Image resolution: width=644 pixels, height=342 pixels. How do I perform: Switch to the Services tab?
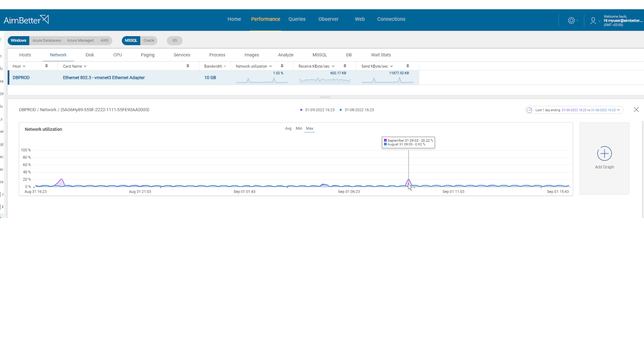coord(182,55)
